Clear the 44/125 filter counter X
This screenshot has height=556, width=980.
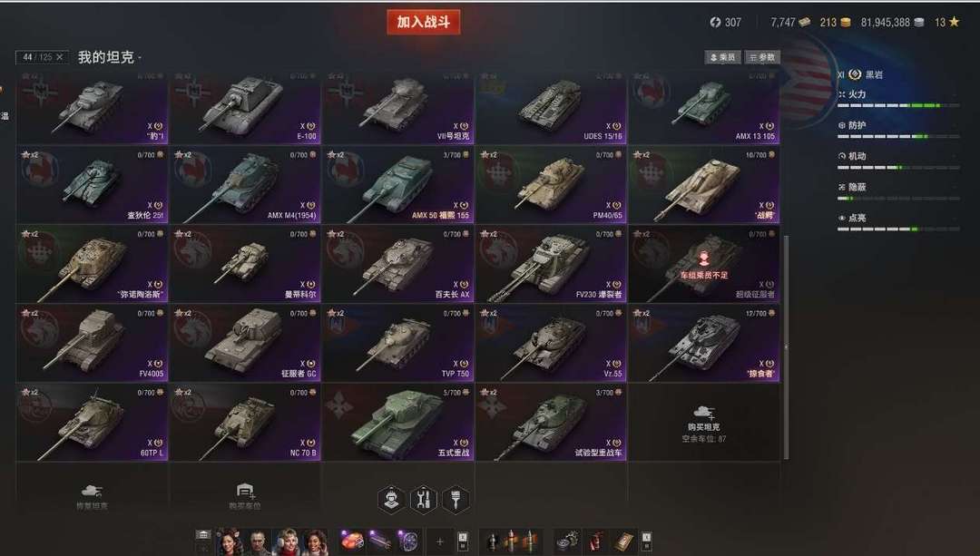coord(59,57)
